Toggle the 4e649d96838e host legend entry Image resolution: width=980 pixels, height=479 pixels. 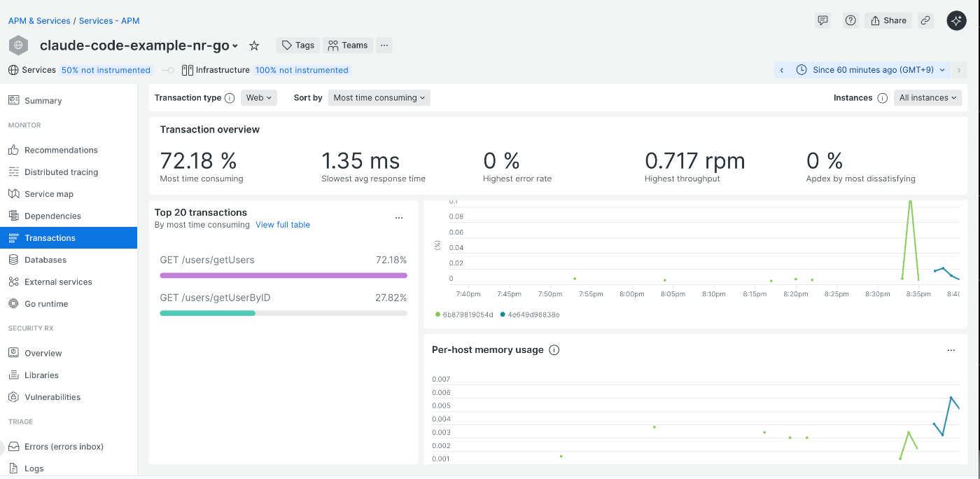point(530,314)
